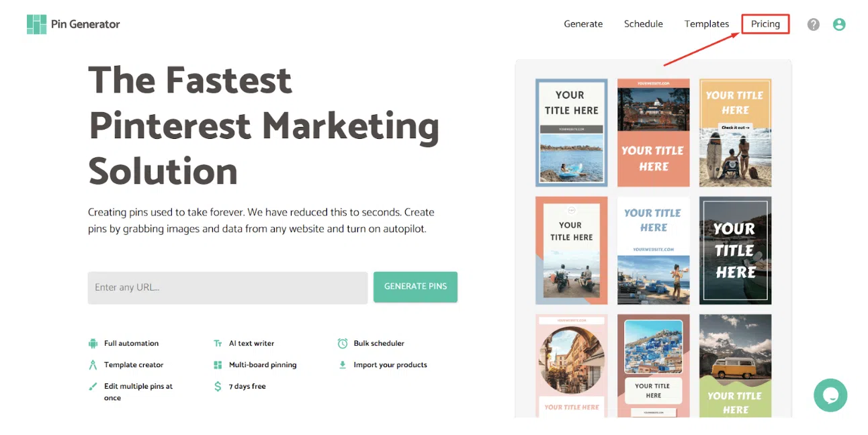Screen dimensions: 868x435
Task: Click the Template creator compass icon
Action: pyautogui.click(x=93, y=365)
